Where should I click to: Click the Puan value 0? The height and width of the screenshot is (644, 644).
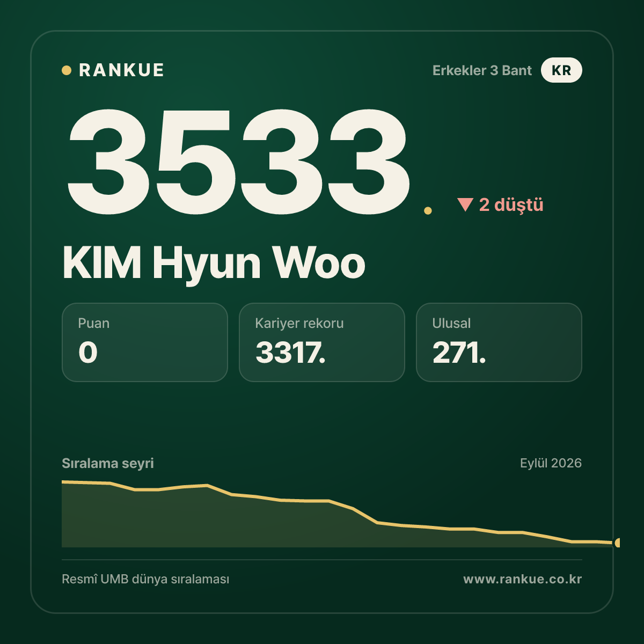coord(88,353)
